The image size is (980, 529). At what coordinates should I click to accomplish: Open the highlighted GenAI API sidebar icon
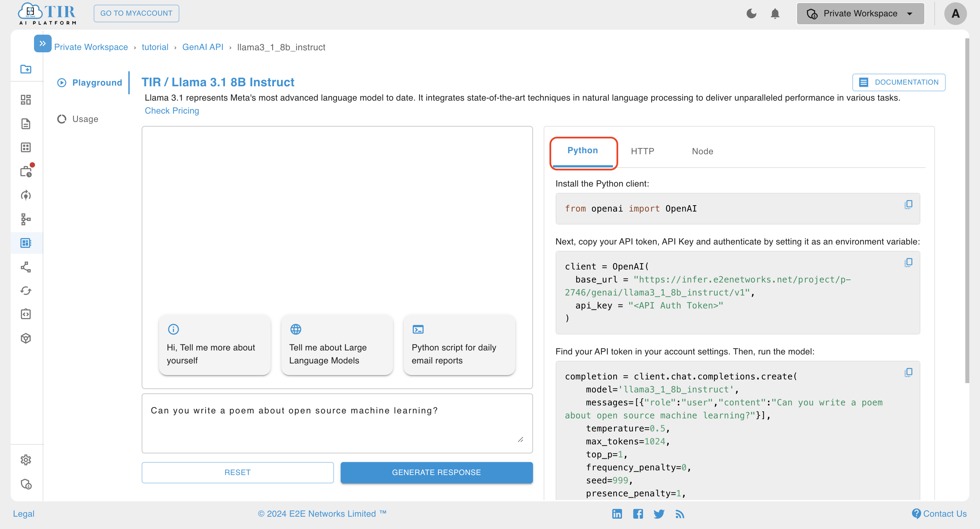pyautogui.click(x=26, y=243)
